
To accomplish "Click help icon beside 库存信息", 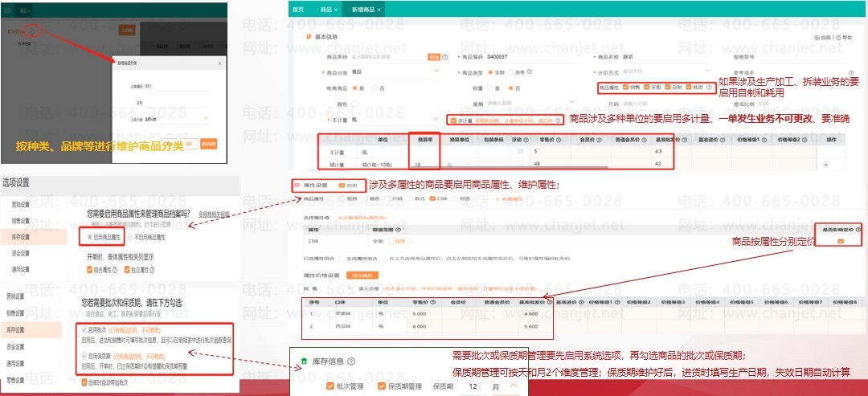I will point(351,361).
